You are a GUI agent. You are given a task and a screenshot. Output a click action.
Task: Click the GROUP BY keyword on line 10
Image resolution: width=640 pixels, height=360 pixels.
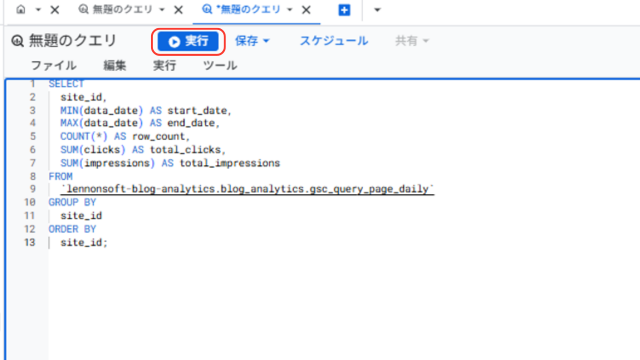click(x=72, y=202)
